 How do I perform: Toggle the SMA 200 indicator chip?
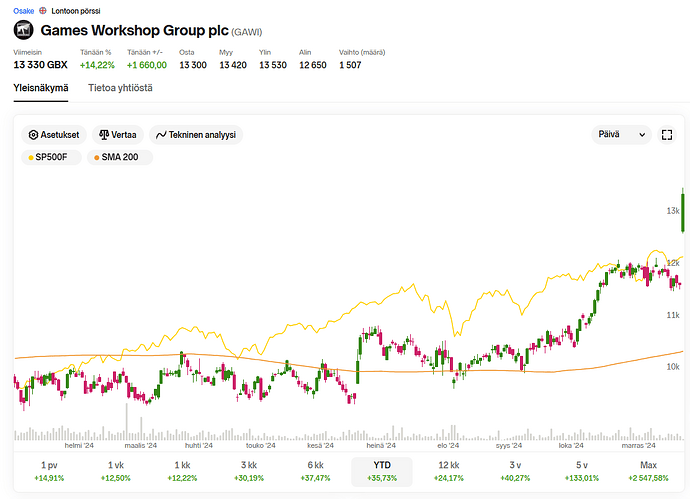(120, 157)
